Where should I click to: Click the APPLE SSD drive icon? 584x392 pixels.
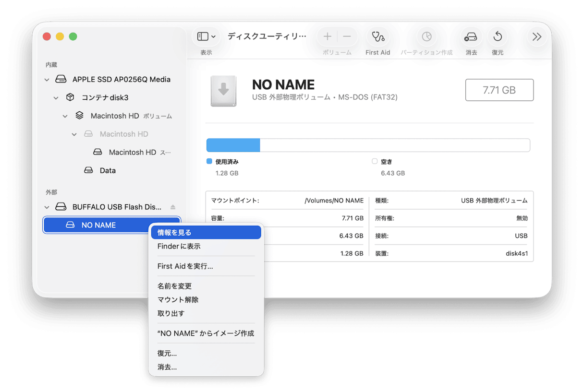[61, 80]
